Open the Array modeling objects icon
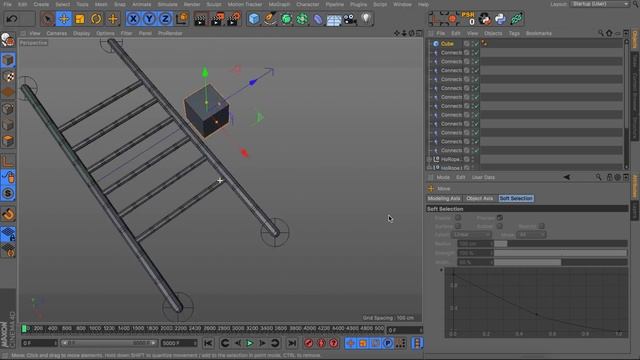Viewport: 640px width, 360px height. coord(302,19)
